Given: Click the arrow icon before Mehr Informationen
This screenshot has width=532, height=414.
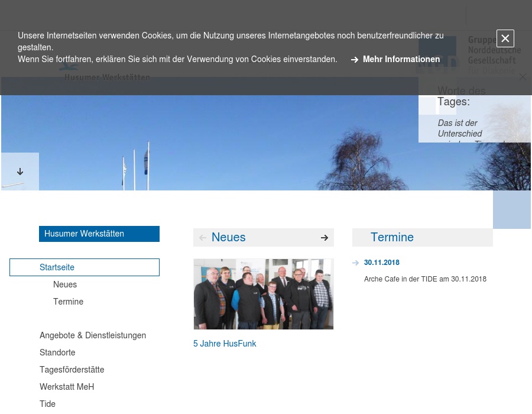Looking at the screenshot, I should pos(355,59).
